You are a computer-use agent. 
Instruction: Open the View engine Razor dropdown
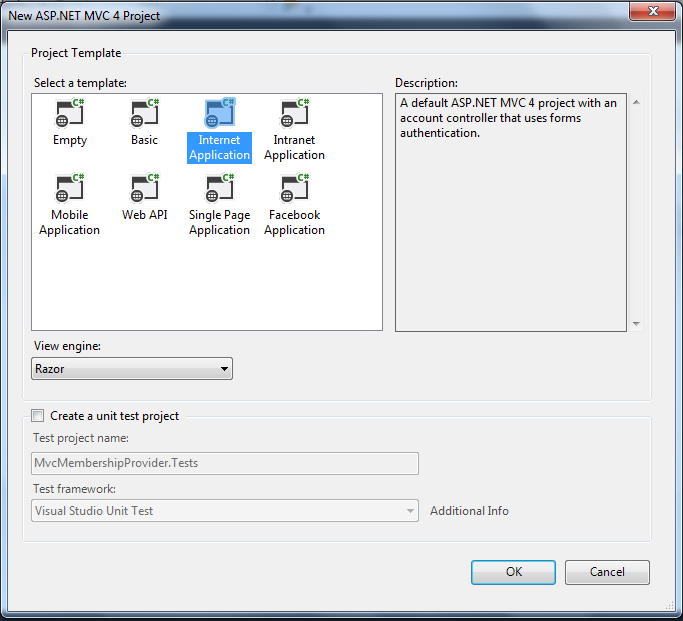132,369
